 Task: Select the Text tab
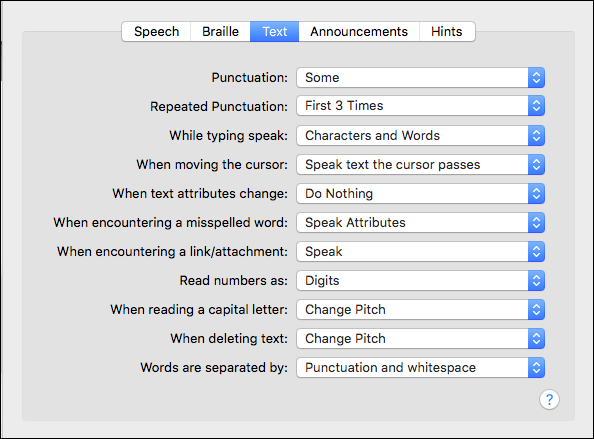(x=275, y=31)
